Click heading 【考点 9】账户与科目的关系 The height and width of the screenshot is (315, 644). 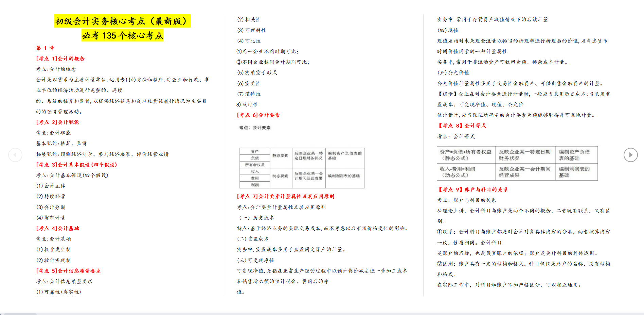(x=472, y=189)
